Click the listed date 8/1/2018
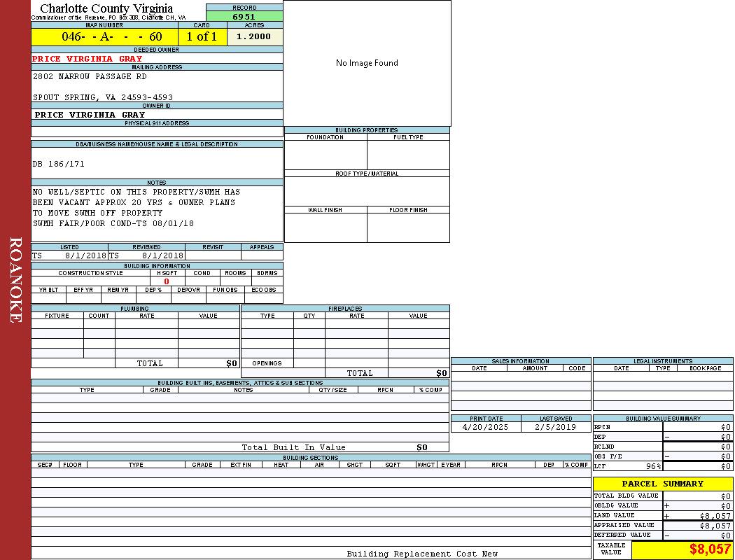This screenshot has width=735, height=560. 85,255
